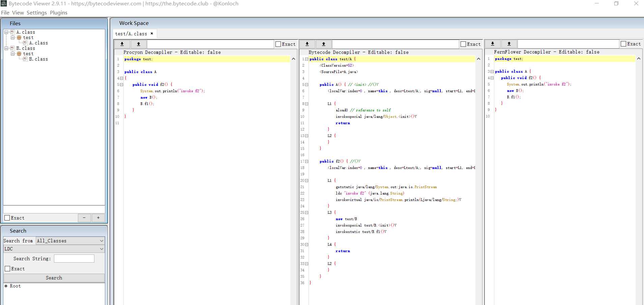
Task: Enable Exact checkbox in Procyon pane
Action: [x=278, y=44]
